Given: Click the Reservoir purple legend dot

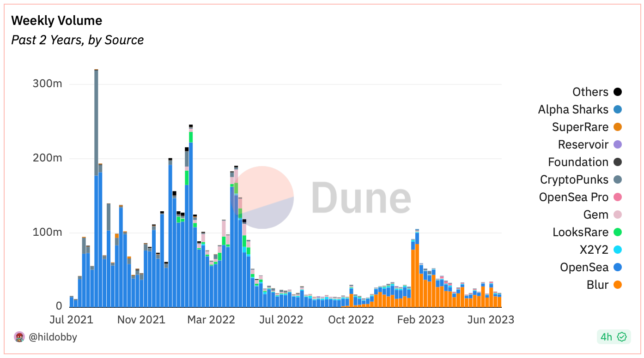Looking at the screenshot, I should point(617,144).
